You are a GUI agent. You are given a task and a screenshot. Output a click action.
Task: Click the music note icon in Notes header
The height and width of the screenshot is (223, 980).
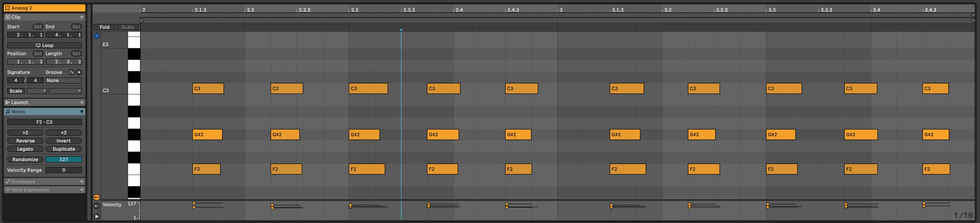click(x=8, y=111)
